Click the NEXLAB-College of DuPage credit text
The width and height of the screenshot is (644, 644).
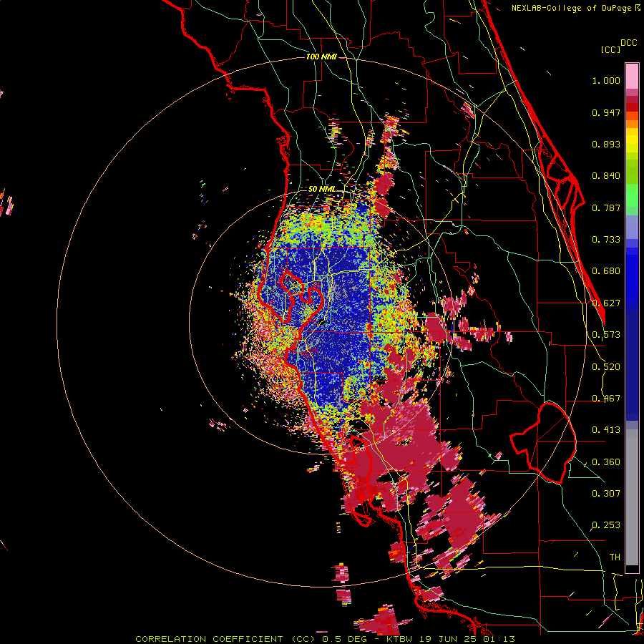[x=572, y=8]
